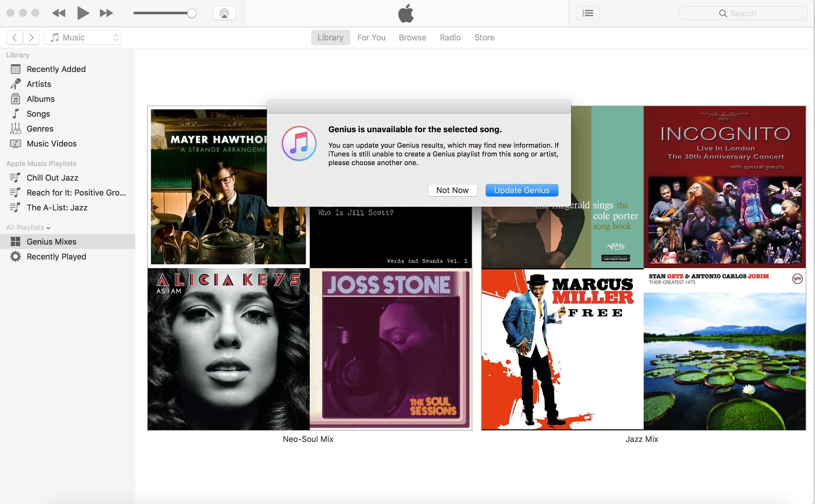The image size is (815, 504).
Task: Show the Up Next list icon
Action: click(588, 13)
